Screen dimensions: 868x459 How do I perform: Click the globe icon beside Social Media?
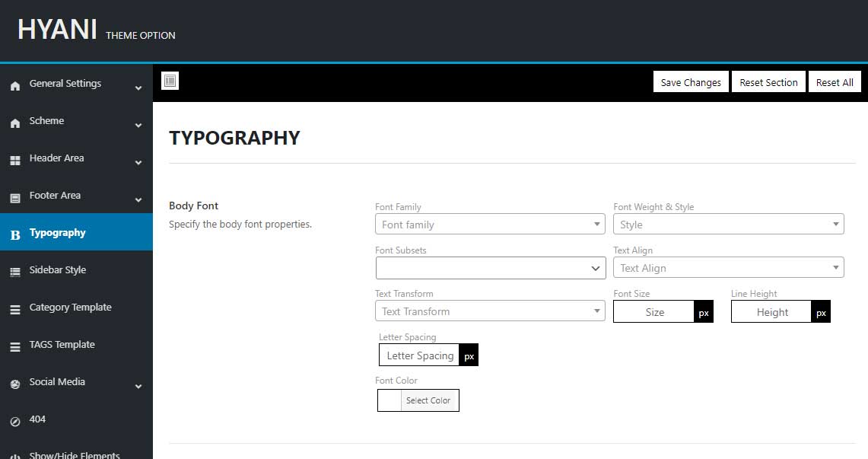[x=15, y=384]
